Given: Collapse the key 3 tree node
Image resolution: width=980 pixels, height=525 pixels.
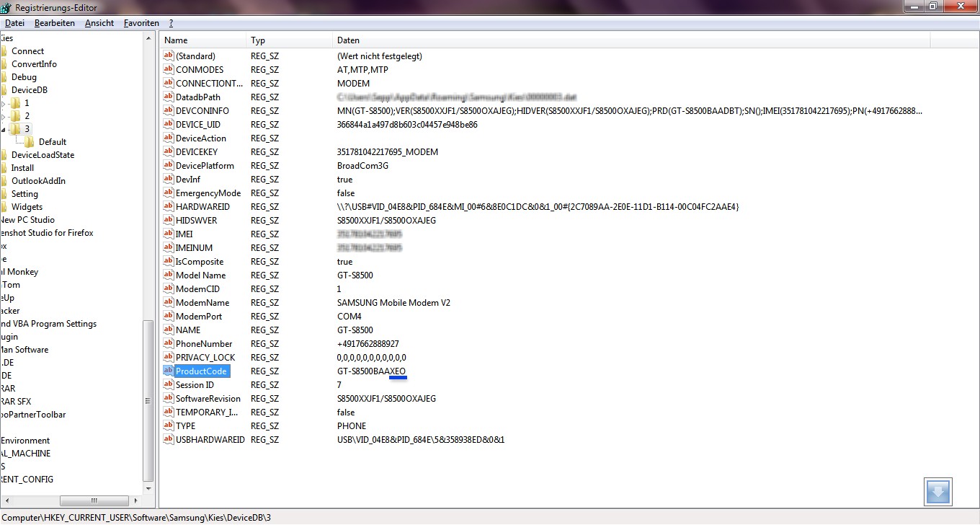Looking at the screenshot, I should tap(3, 129).
